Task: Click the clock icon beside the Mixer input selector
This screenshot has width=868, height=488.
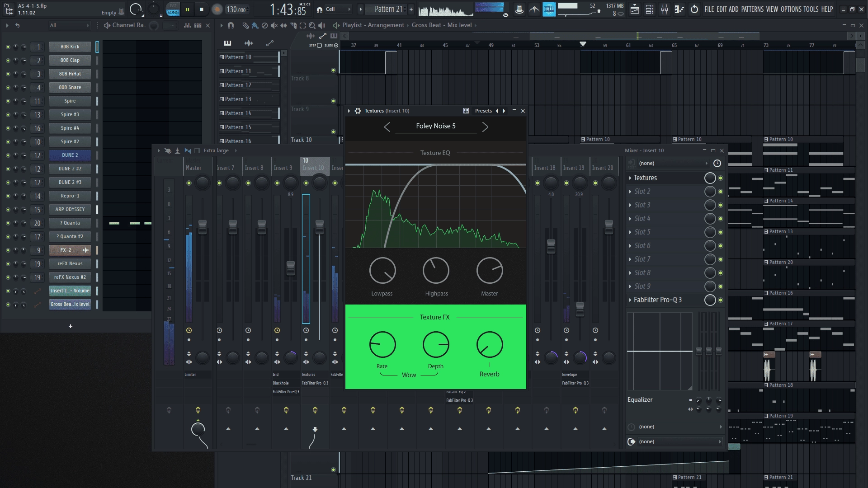Action: tap(717, 163)
